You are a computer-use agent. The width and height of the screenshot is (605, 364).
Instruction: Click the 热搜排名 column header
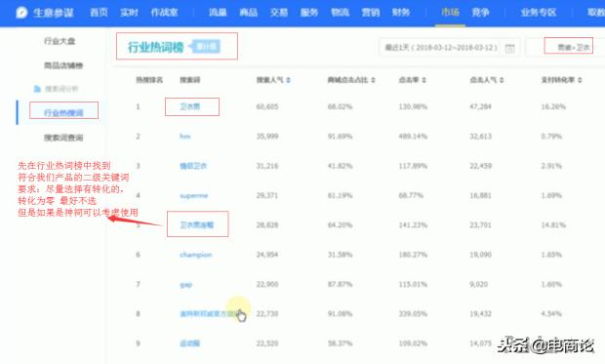(149, 80)
